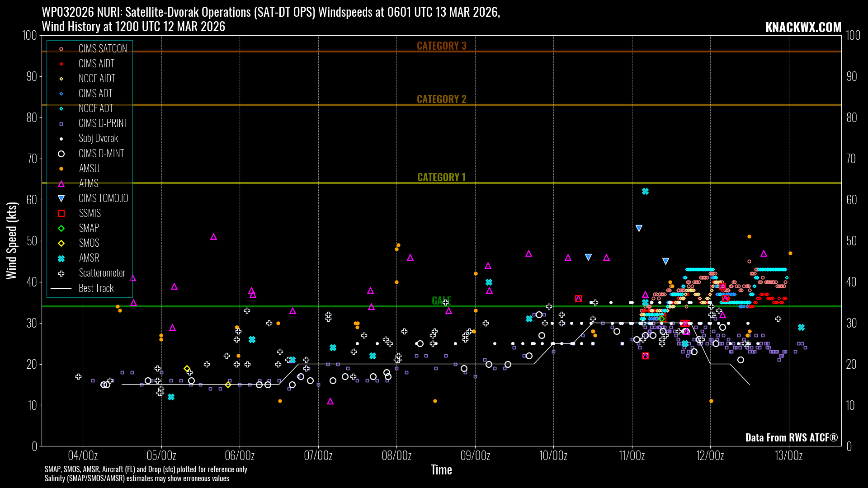Click the ATMS magenta triangle legend icon

point(61,184)
